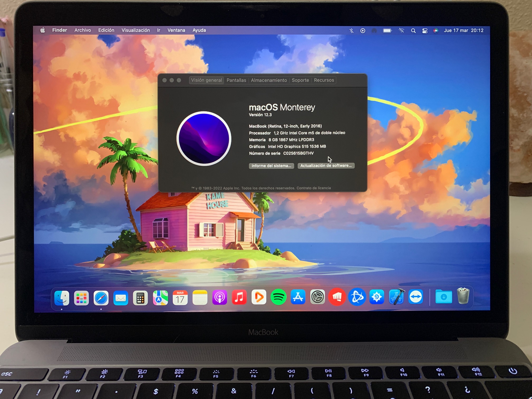Screen dimensions: 532x399
Task: Open the Mail app in dock
Action: tap(121, 298)
